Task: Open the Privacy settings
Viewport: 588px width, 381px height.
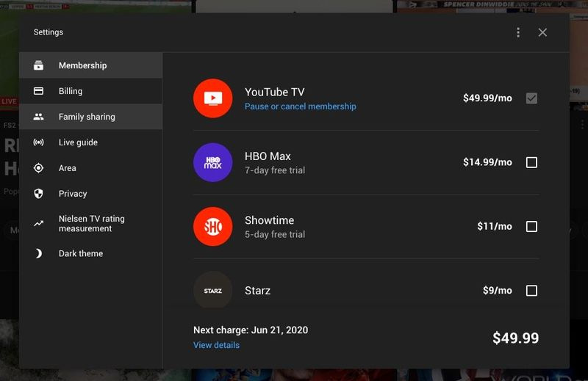Action: [x=90, y=194]
